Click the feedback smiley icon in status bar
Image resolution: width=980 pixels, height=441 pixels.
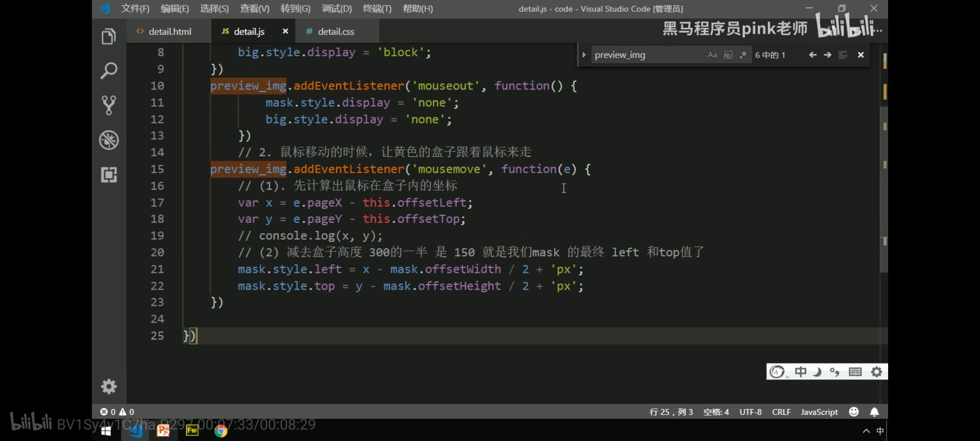[x=854, y=412]
